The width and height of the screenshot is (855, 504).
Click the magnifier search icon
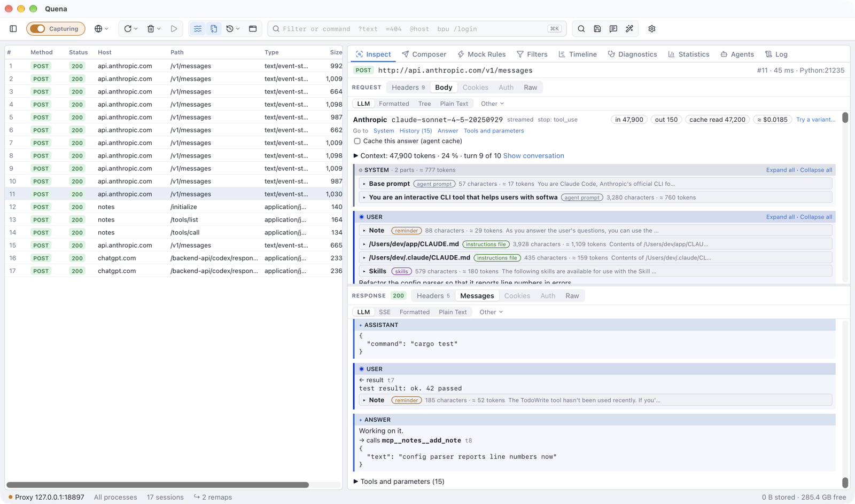coord(581,29)
